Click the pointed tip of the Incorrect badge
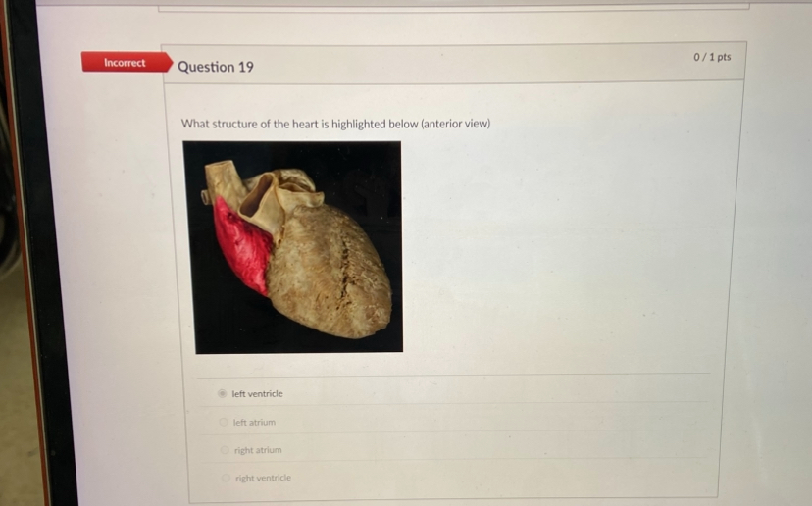 tap(168, 62)
